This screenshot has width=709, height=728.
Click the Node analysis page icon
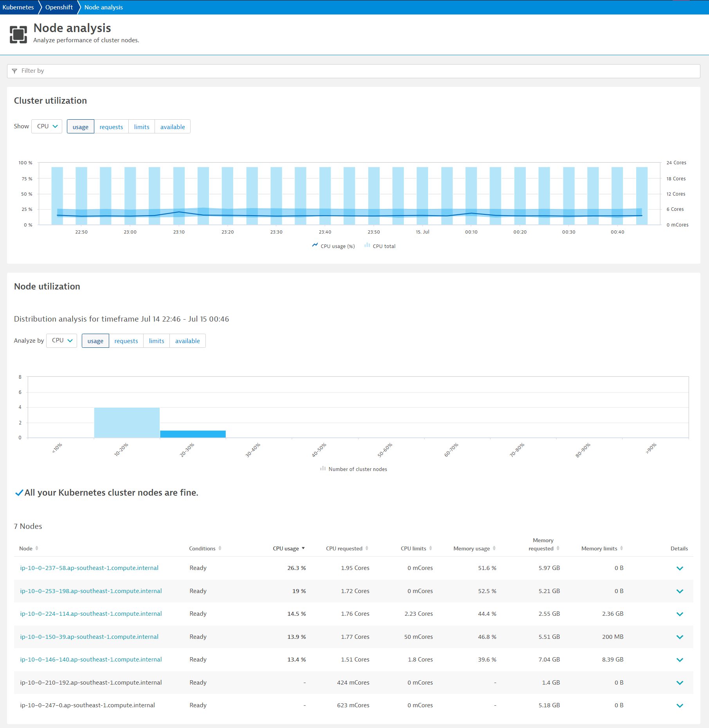18,34
